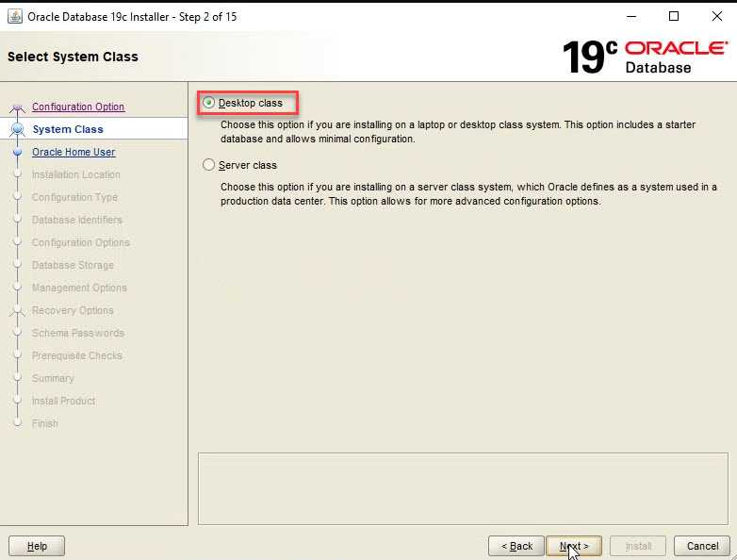The width and height of the screenshot is (737, 560).
Task: Click the Oracle 19c Database logo
Action: point(645,57)
